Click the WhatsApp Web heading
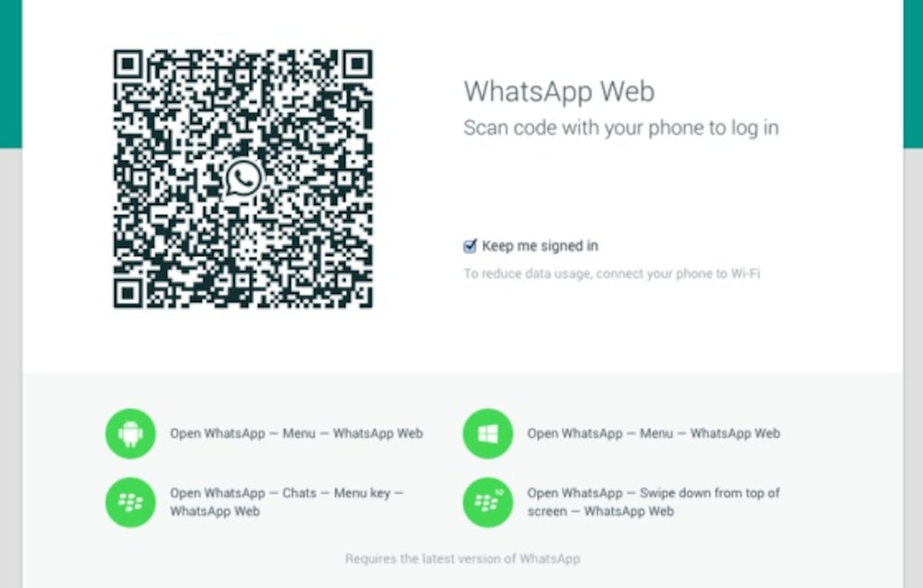 pos(559,91)
